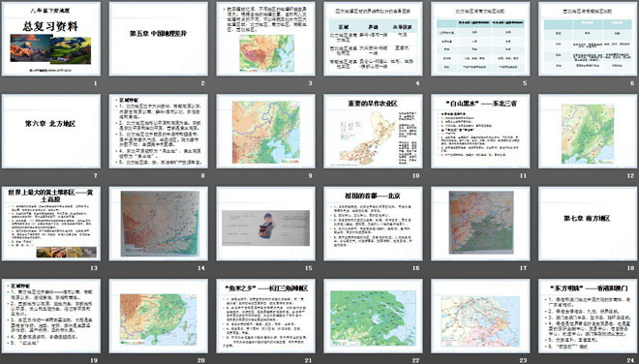Select slide 23 light-colored route map
The image size is (639, 364).
pyautogui.click(x=480, y=316)
